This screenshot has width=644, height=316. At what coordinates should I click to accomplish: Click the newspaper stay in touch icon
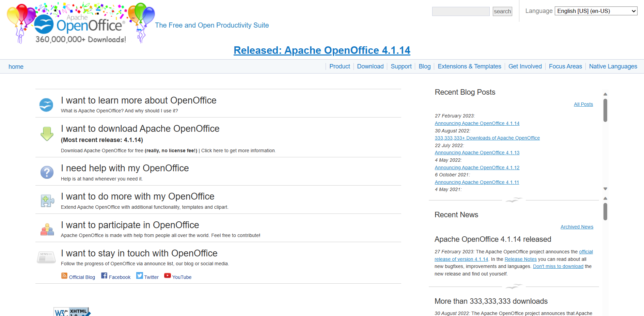(x=46, y=257)
